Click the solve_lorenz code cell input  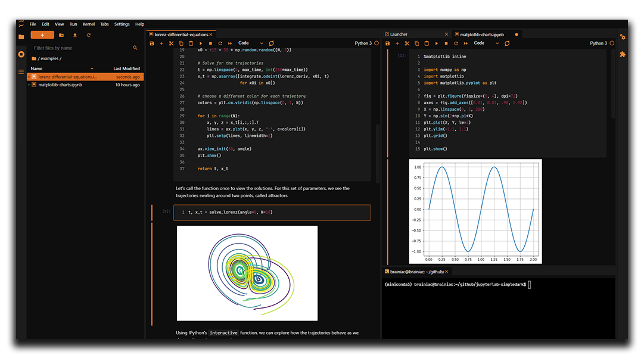pos(272,213)
